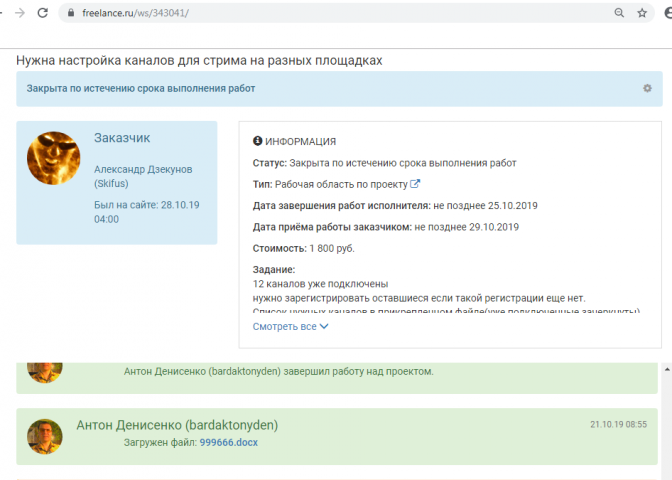Screen dimensions: 672x480
Task: Select the text 12 каналов уже подключены
Action: coord(321,284)
